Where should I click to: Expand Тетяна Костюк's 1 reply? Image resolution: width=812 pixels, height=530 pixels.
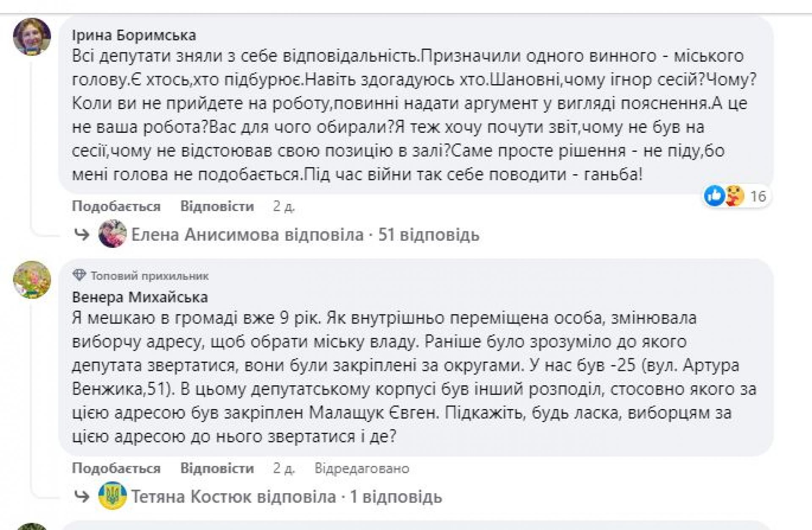click(396, 497)
